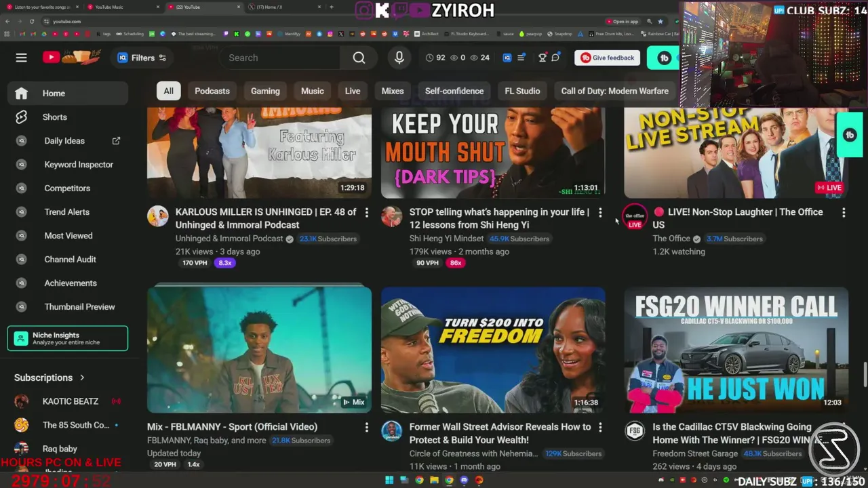
Task: Click the Niche Insights banner
Action: coord(68,338)
